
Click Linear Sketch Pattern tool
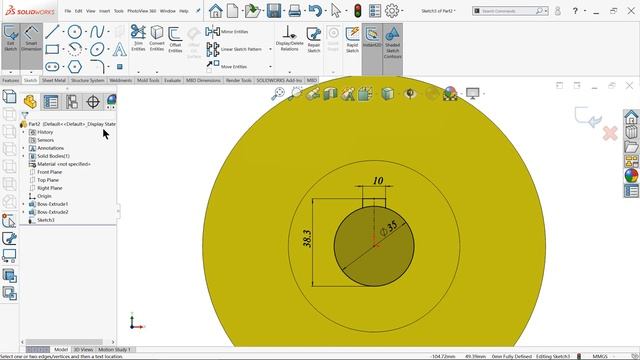[x=233, y=49]
